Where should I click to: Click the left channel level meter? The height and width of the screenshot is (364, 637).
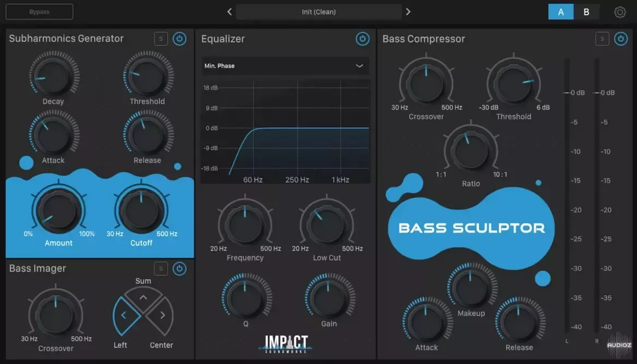tap(567, 196)
